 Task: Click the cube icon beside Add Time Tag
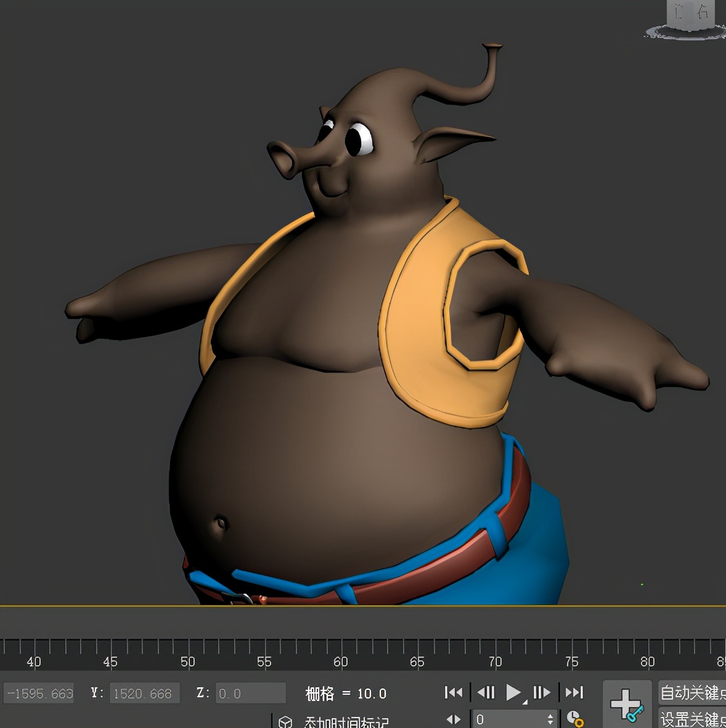pyautogui.click(x=285, y=722)
